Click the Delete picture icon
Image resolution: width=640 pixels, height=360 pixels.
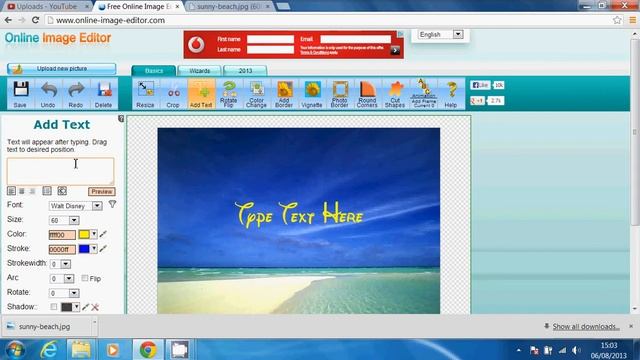(x=104, y=94)
